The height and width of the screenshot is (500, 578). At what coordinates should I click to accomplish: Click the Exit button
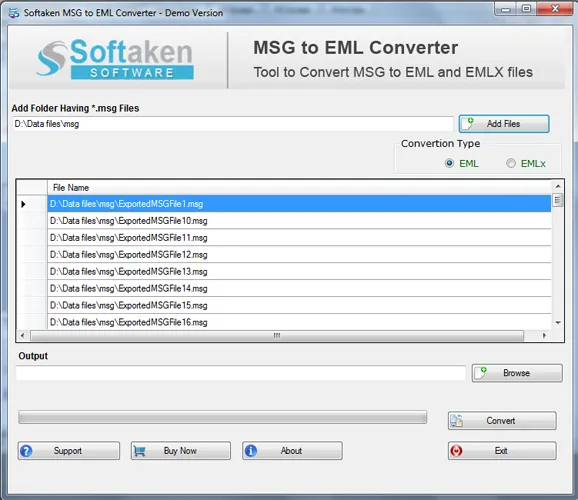click(x=502, y=451)
